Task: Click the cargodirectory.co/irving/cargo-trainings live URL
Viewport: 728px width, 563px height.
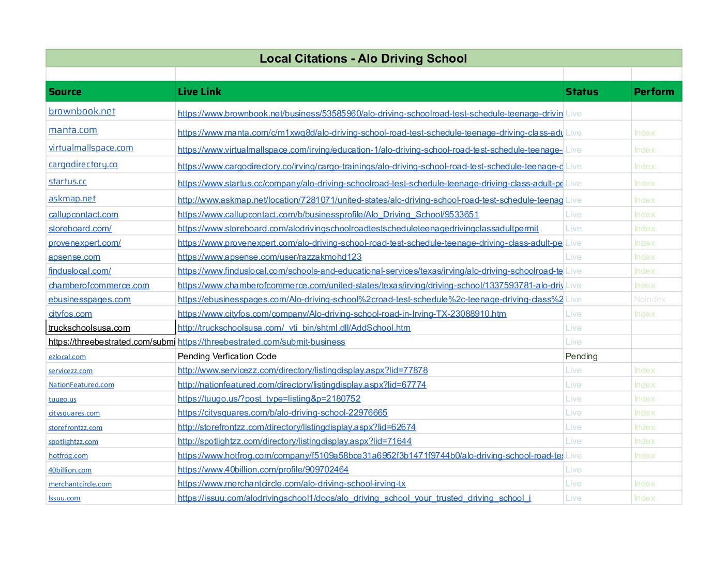Action: click(x=370, y=166)
